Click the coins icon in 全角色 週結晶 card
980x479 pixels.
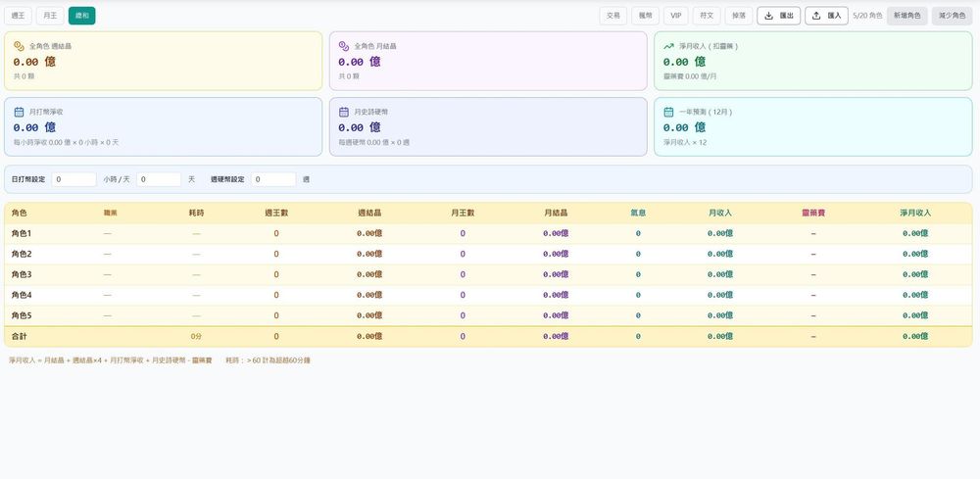[x=19, y=46]
